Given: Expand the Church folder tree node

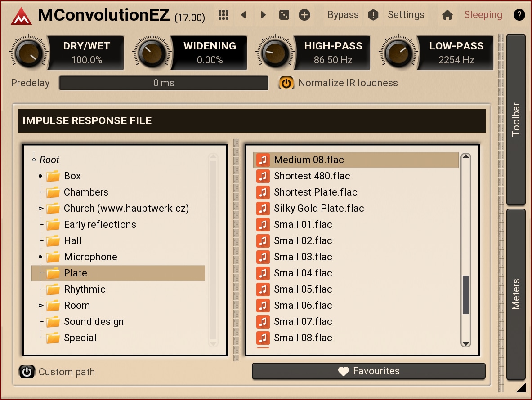Looking at the screenshot, I should point(40,209).
